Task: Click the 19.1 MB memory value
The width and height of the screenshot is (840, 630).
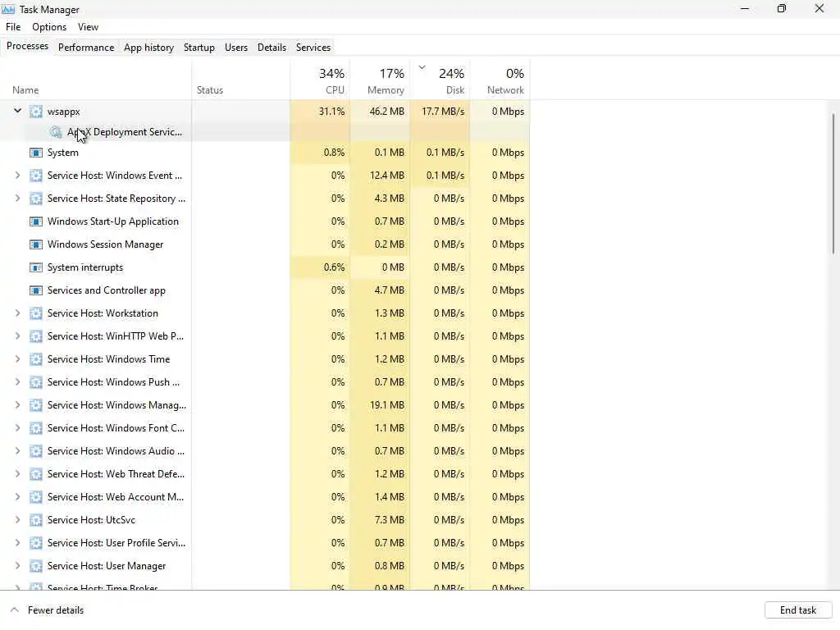Action: (x=387, y=405)
